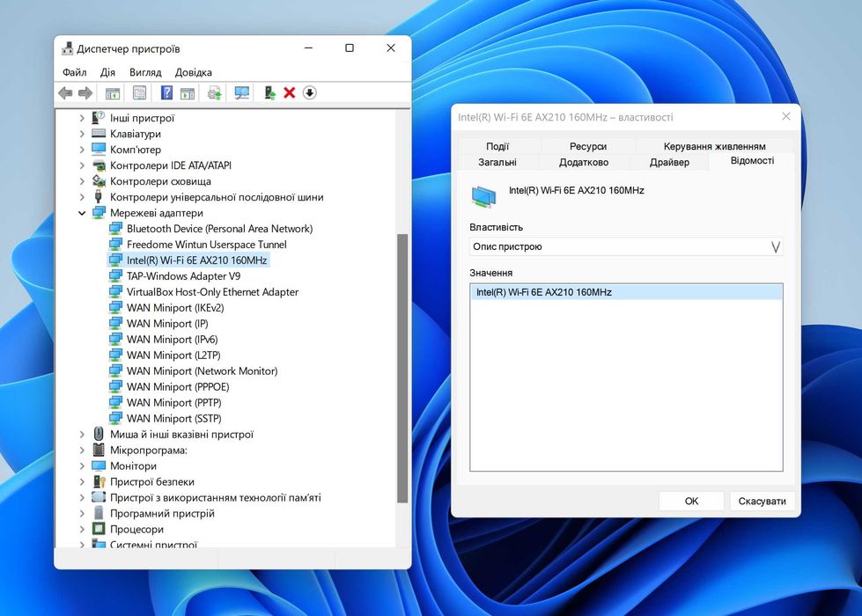
Task: Click the blue question mark Help icon
Action: pos(166,93)
